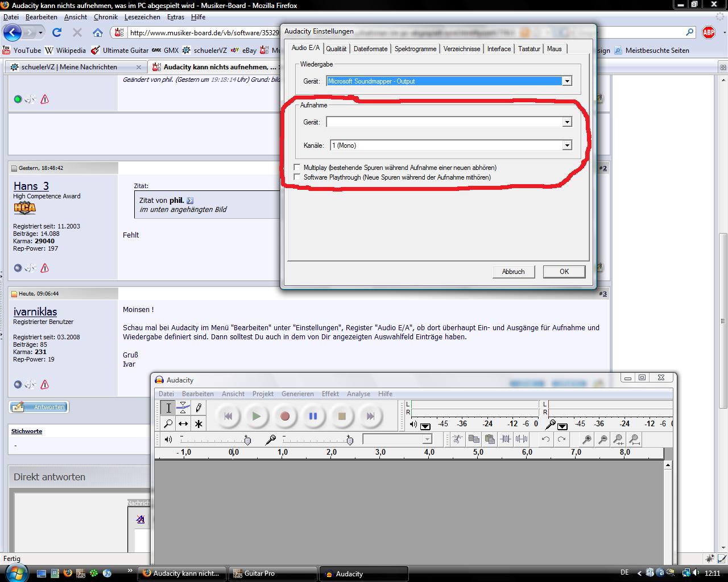Click the Zoom Out icon in Audacity

pyautogui.click(x=602, y=439)
